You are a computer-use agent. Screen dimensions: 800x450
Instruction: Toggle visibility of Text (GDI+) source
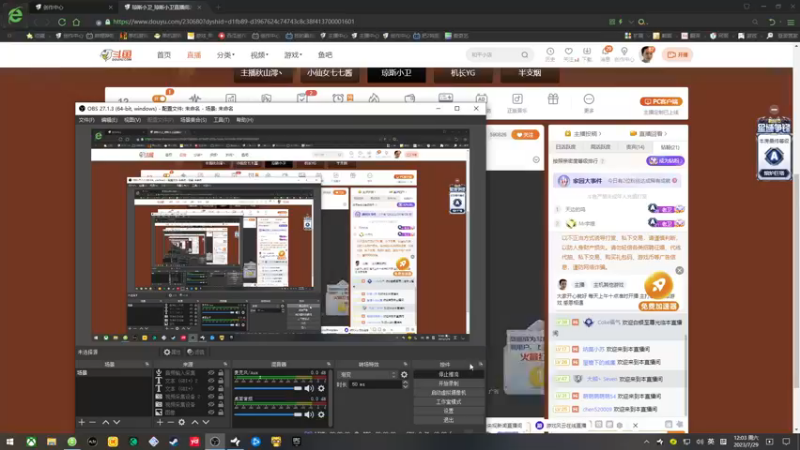(211, 389)
